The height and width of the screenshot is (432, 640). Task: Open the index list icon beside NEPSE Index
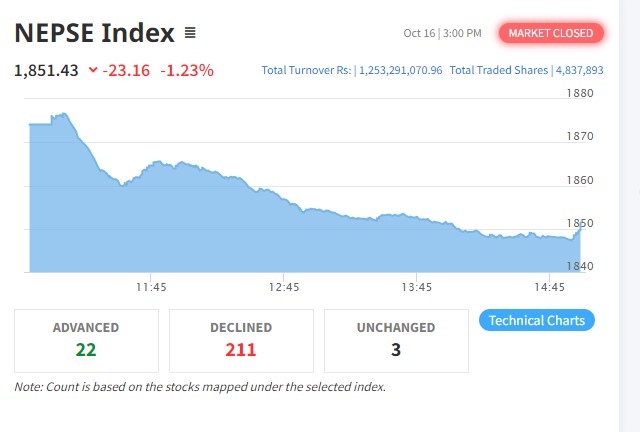point(190,33)
